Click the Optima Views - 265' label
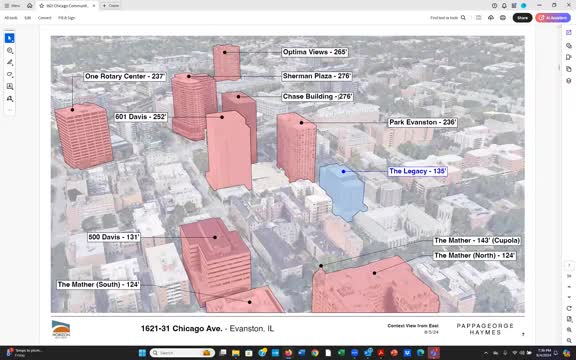 pos(315,52)
